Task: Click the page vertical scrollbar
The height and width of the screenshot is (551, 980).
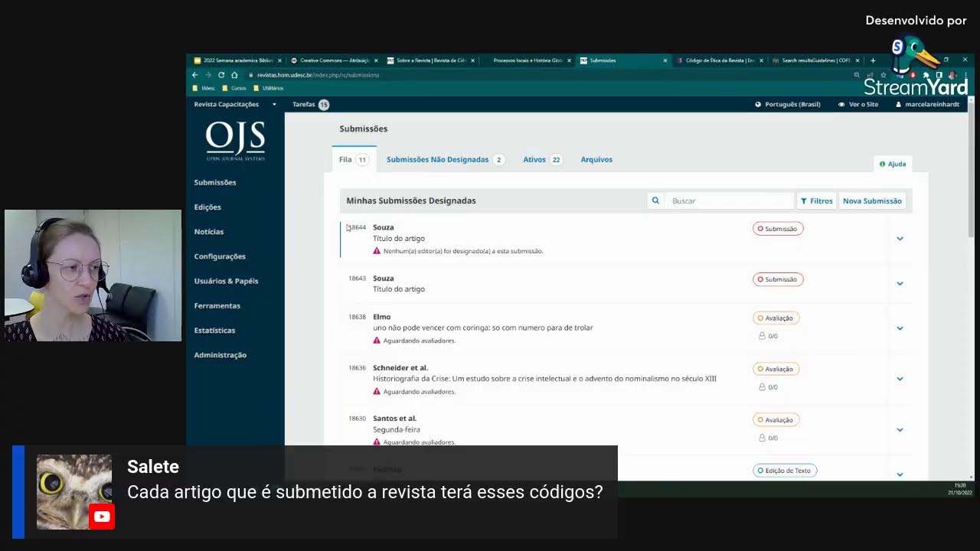Action: pyautogui.click(x=972, y=168)
